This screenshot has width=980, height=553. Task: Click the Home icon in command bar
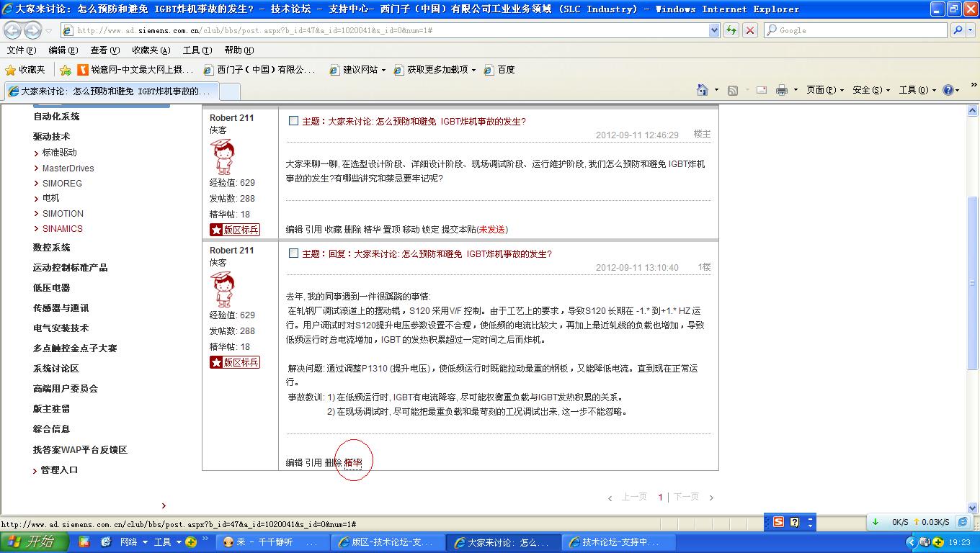tap(703, 90)
